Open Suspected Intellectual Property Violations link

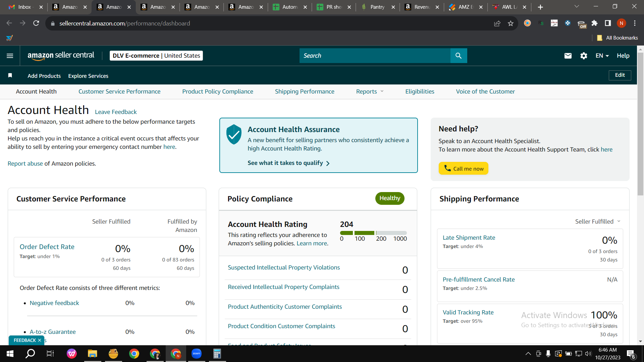(x=284, y=267)
